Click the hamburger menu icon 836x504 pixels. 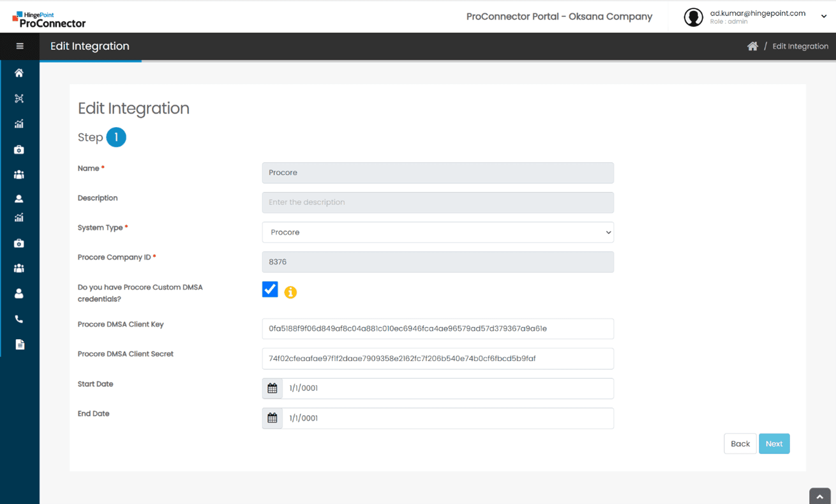click(x=19, y=46)
